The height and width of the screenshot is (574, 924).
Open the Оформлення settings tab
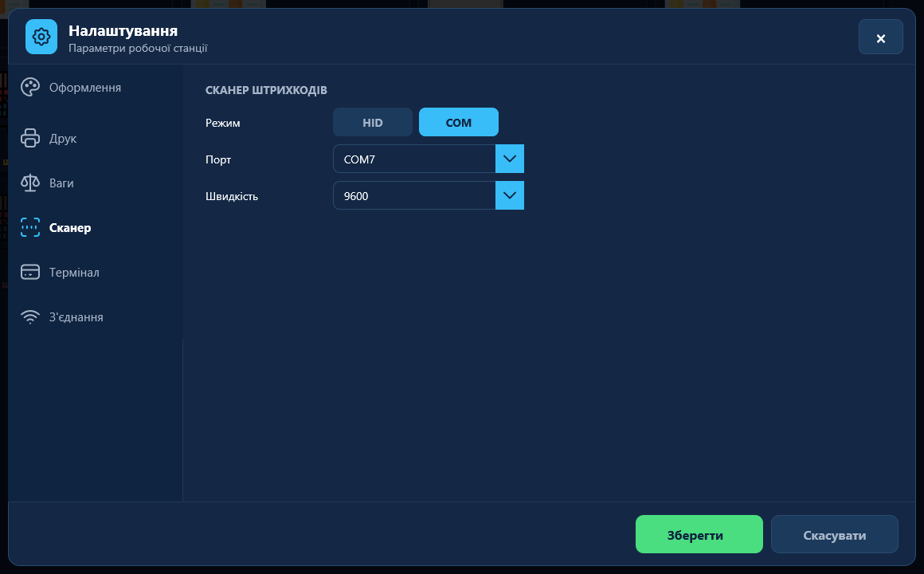coord(96,88)
